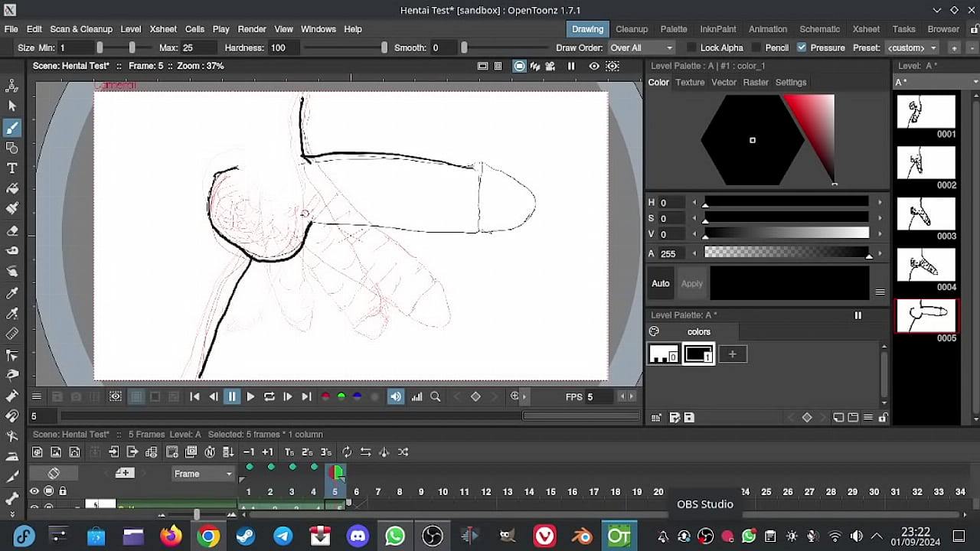Click the Auto button in style editor
Viewport: 980px width, 551px height.
(661, 283)
